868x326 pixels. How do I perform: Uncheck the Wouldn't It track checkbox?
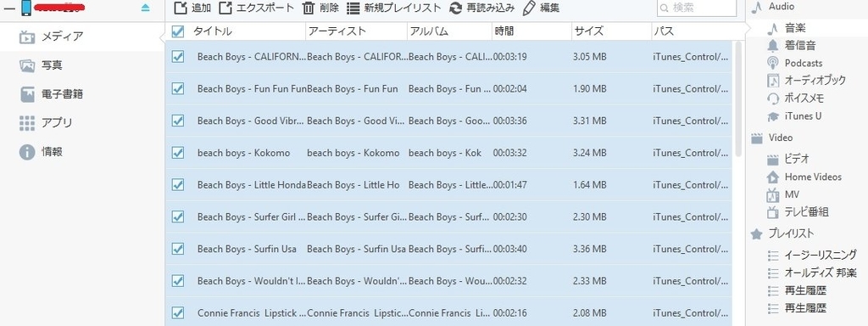pyautogui.click(x=178, y=281)
